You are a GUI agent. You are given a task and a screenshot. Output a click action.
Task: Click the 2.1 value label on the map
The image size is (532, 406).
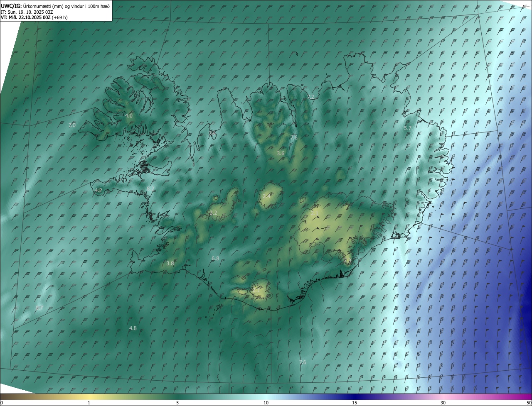(315, 213)
